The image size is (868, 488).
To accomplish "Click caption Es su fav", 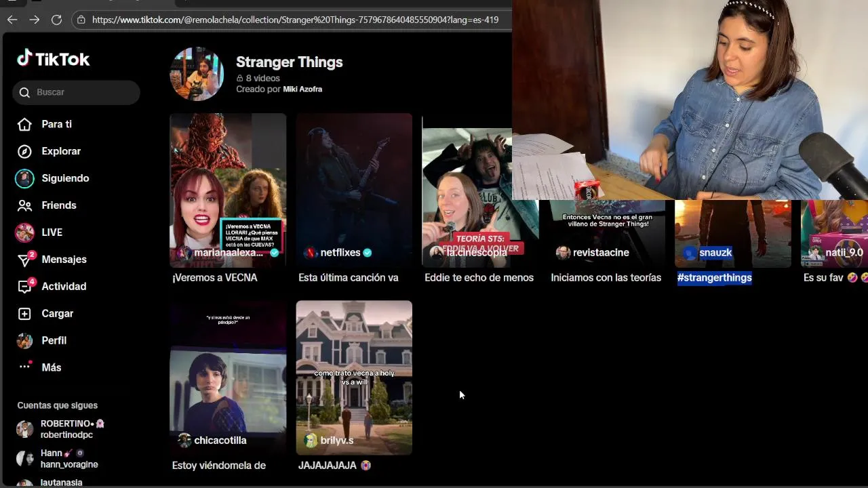I will (x=835, y=277).
